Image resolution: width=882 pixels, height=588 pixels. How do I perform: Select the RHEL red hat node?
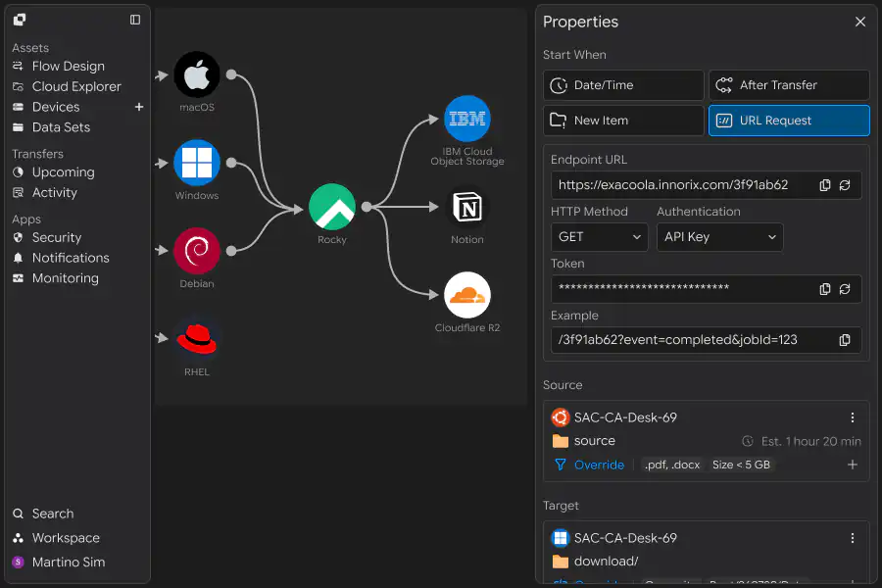197,339
